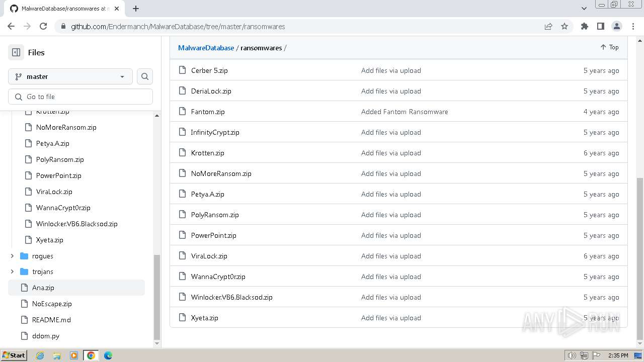Viewport: 644px width, 362px height.
Task: Open a new browser tab
Action: click(x=136, y=9)
